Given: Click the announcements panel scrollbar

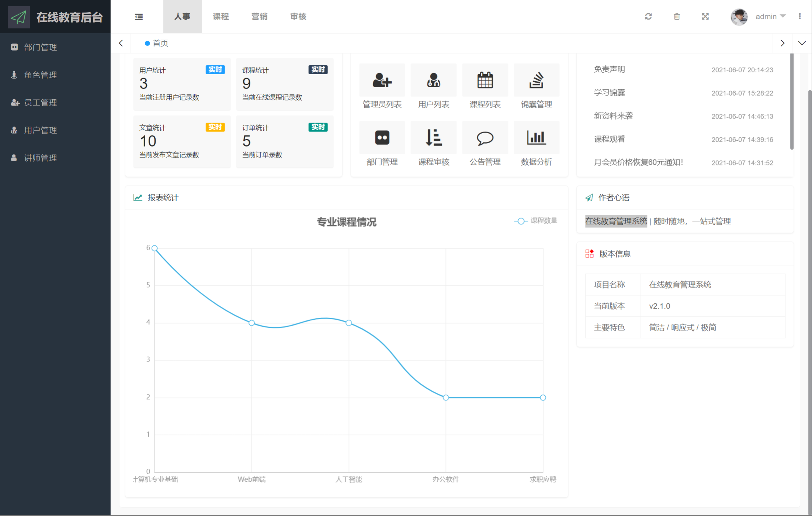Looking at the screenshot, I should 792,102.
